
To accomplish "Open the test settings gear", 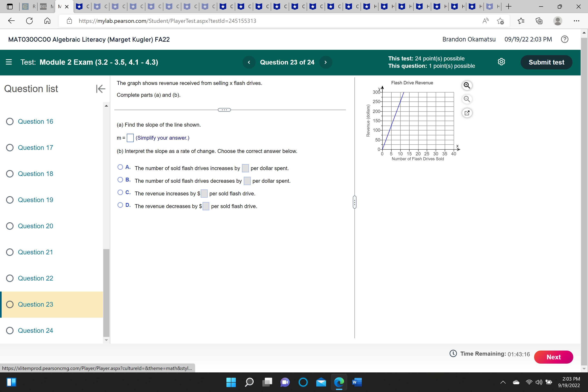I will click(x=501, y=62).
